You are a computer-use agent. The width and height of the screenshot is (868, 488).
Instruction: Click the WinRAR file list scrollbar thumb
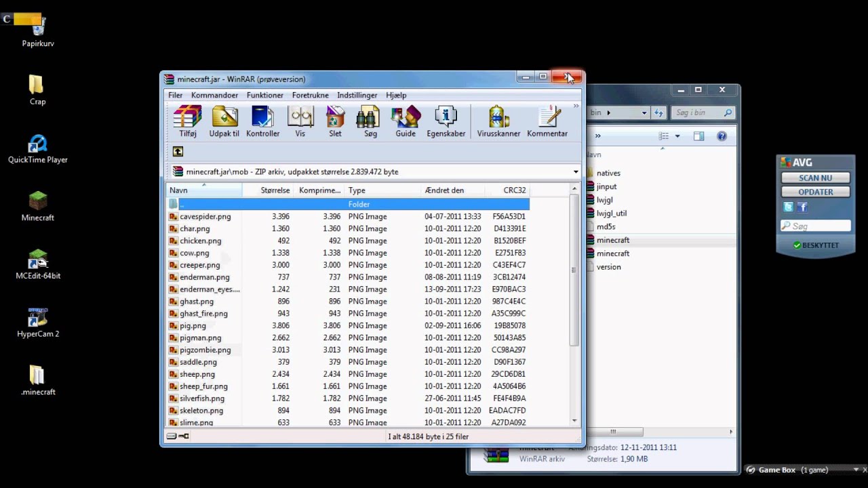coord(574,270)
